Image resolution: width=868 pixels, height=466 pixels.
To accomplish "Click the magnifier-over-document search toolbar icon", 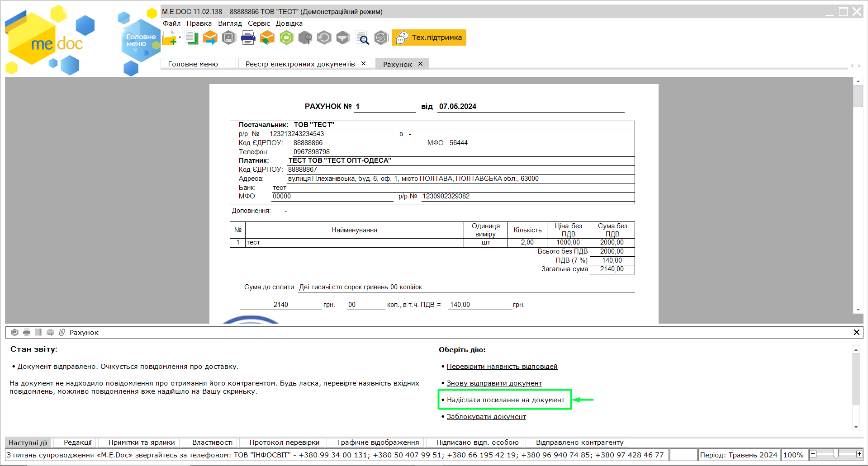I will pos(362,38).
